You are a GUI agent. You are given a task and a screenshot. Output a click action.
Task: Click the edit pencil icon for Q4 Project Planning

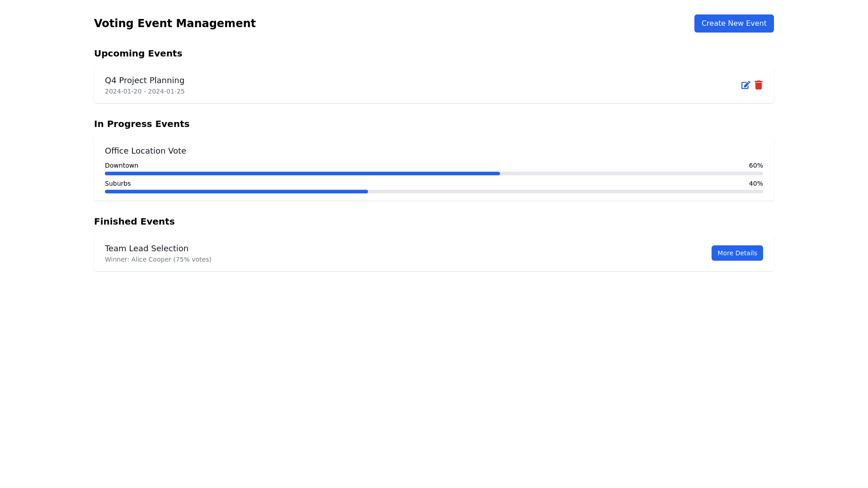[745, 85]
